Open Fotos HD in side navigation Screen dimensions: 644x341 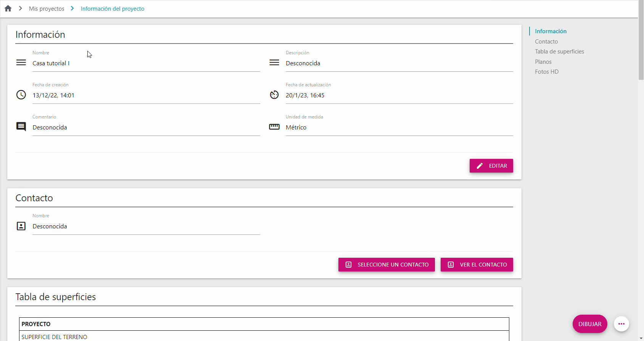pyautogui.click(x=547, y=72)
